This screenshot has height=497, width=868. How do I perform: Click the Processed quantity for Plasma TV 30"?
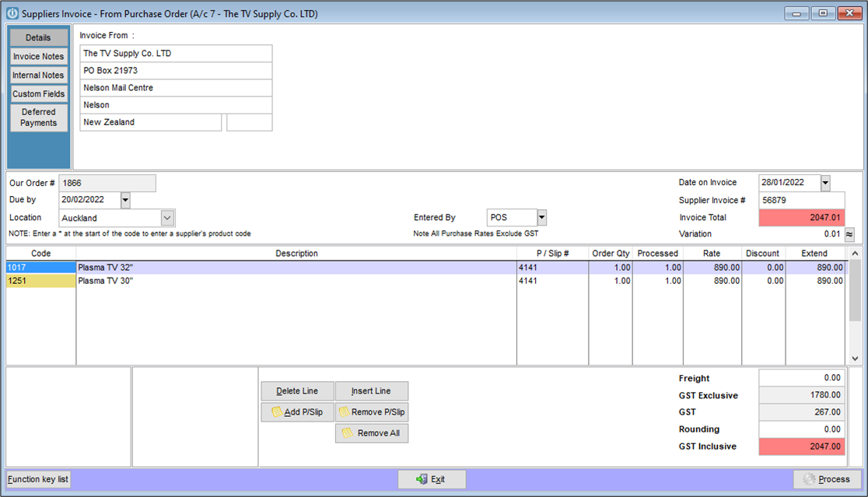pos(658,281)
